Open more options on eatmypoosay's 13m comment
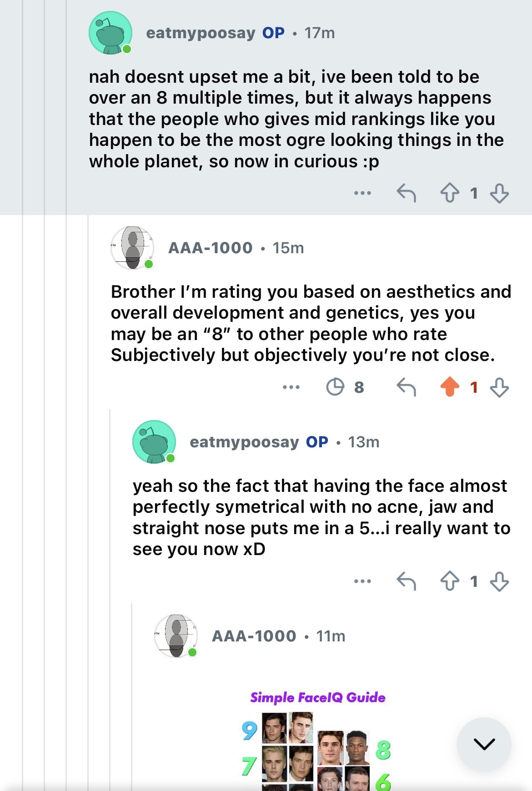This screenshot has height=791, width=532. [362, 581]
